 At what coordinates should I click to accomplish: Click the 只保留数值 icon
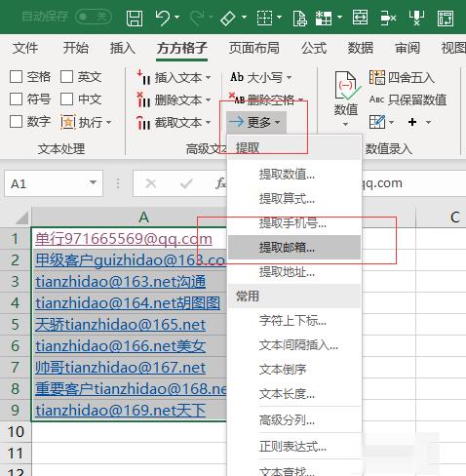click(x=377, y=99)
